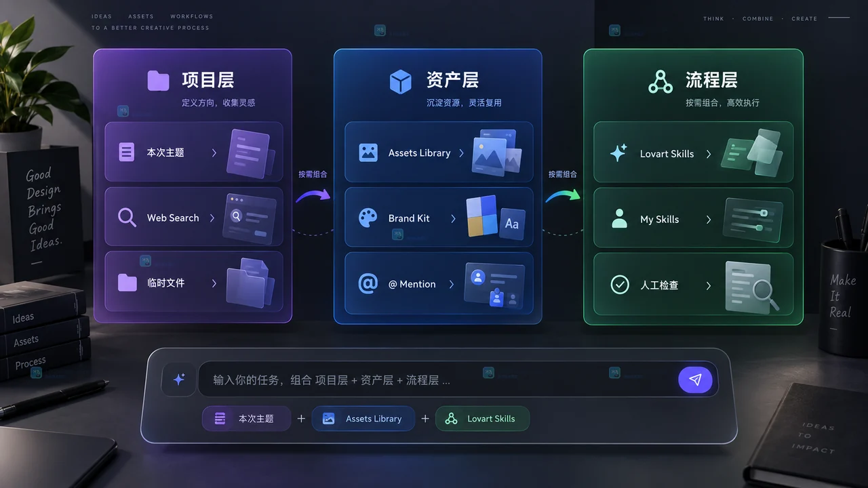This screenshot has width=868, height=488.
Task: Click the magnifier icon in Web Search card
Action: [x=127, y=218]
